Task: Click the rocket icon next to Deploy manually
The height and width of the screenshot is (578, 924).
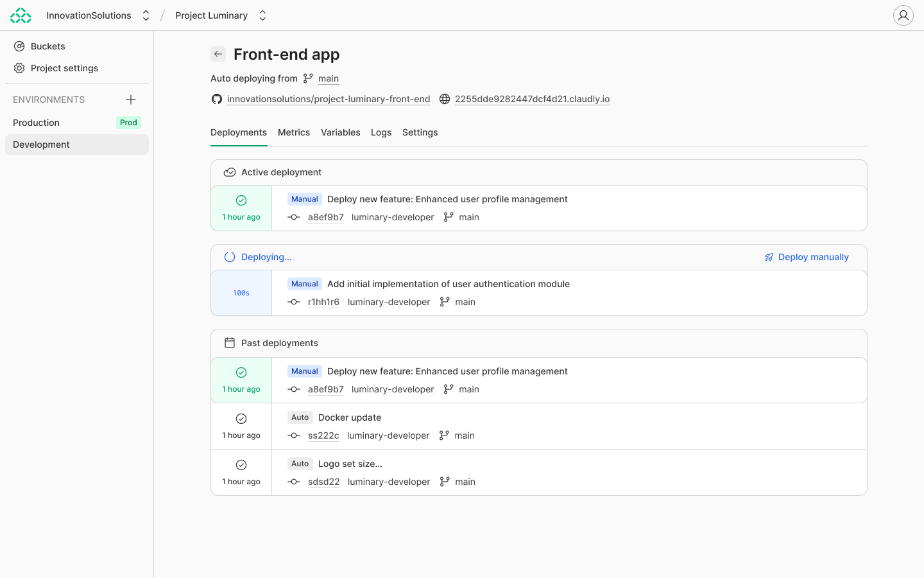Action: click(769, 257)
